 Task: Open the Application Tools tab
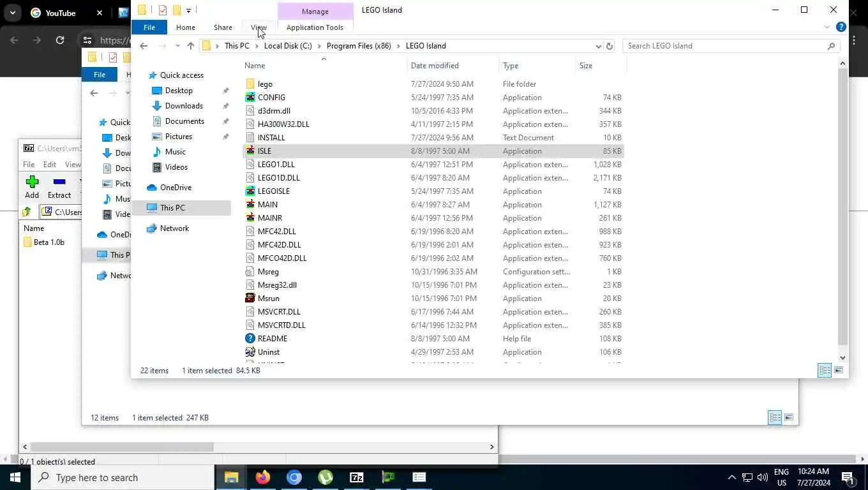pyautogui.click(x=315, y=27)
